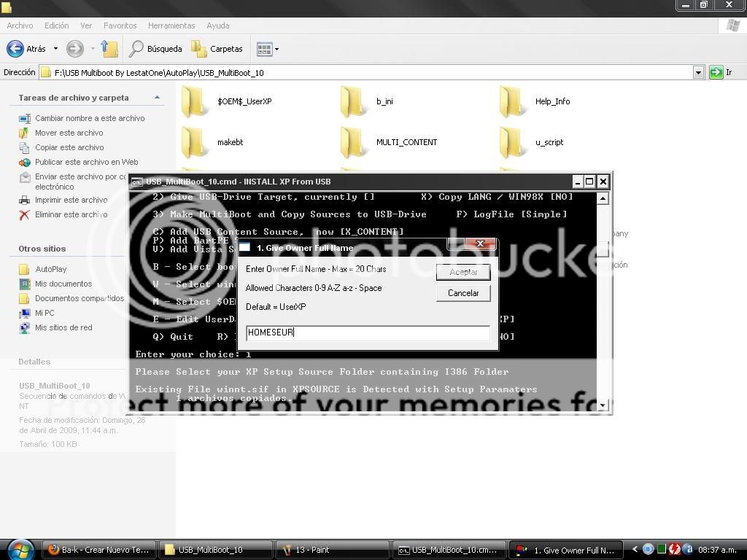Open the Ver menu
747x560 pixels.
coord(86,26)
